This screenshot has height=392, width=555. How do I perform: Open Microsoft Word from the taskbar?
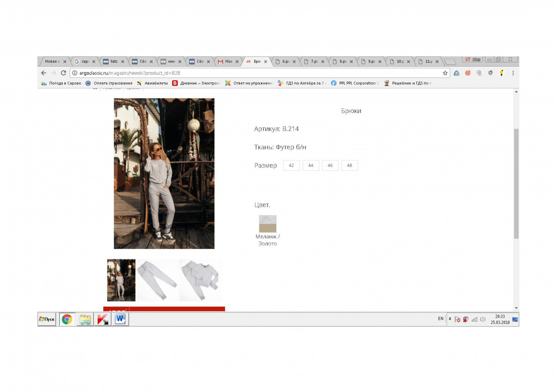click(x=120, y=319)
